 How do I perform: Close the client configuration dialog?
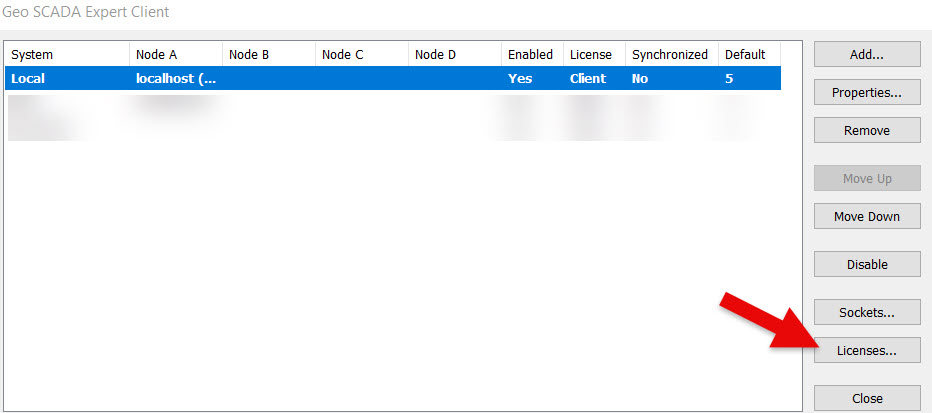(x=867, y=398)
